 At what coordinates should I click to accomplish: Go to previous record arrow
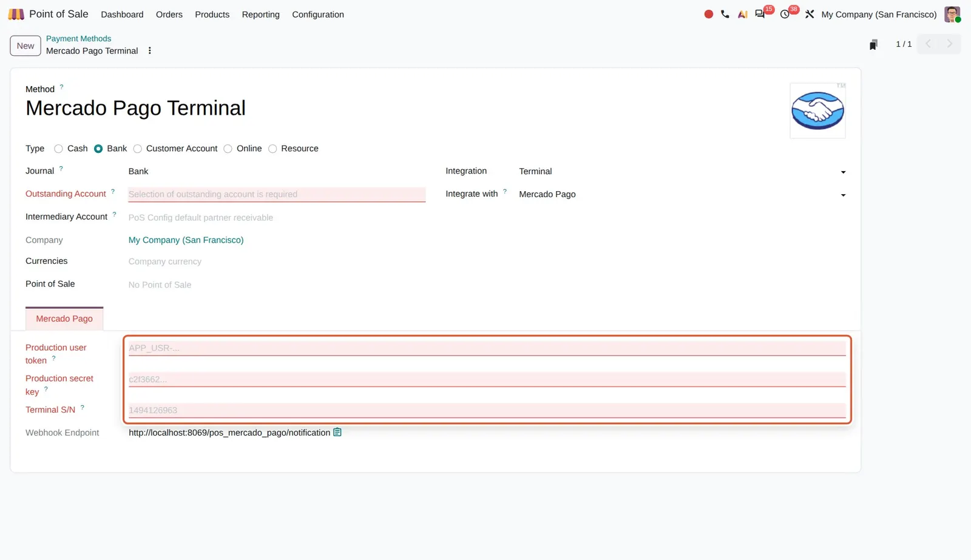[928, 44]
